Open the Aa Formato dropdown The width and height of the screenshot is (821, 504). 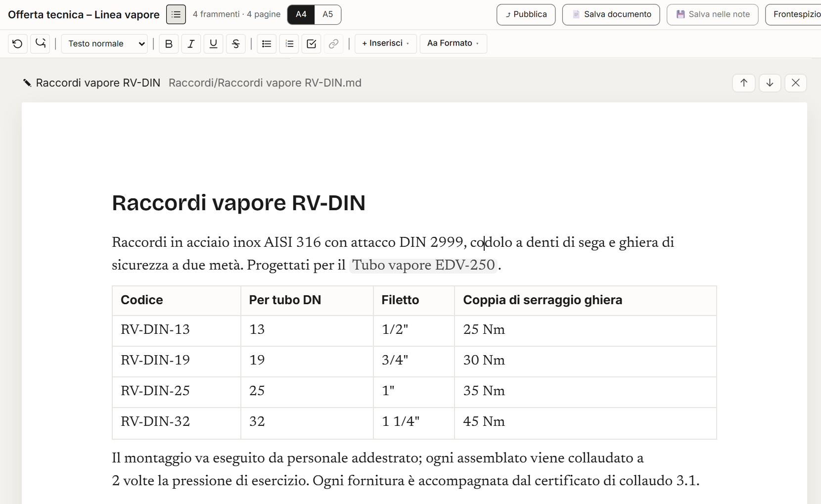[454, 44]
